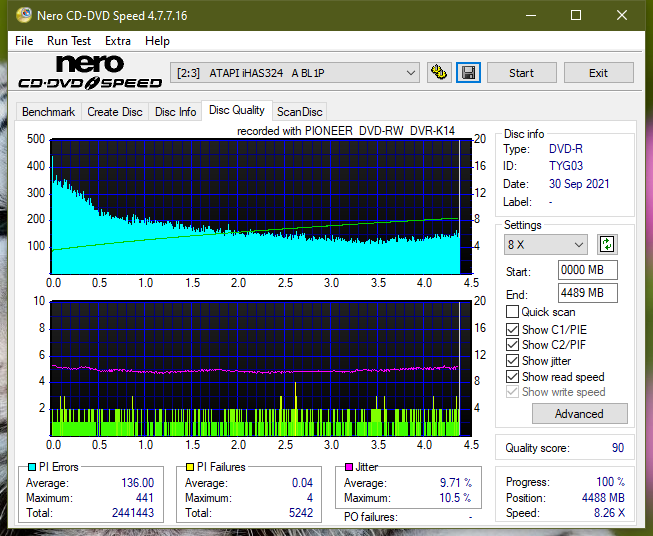Click the Nero CD-DVD Speed logo
653x536 pixels.
pos(90,72)
